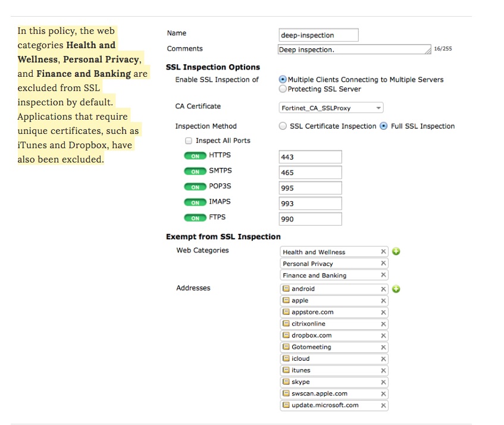Remove dropbox.com address with its X
The height and width of the screenshot is (425, 504).
384,335
